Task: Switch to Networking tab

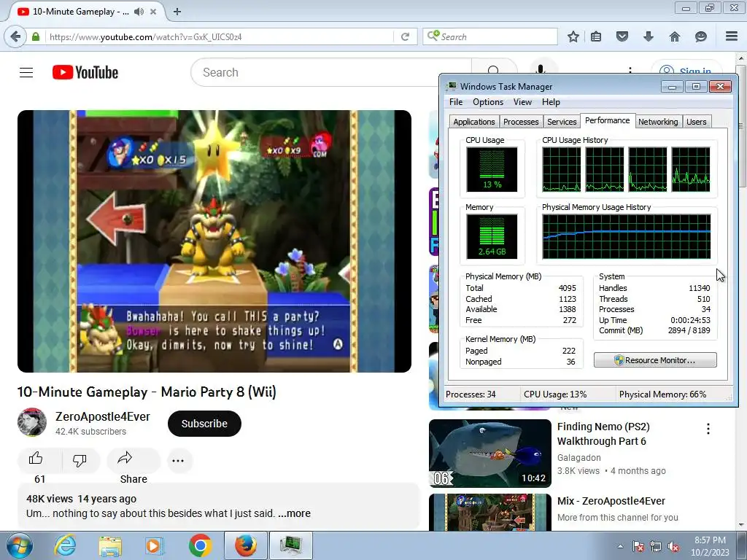Action: [658, 122]
